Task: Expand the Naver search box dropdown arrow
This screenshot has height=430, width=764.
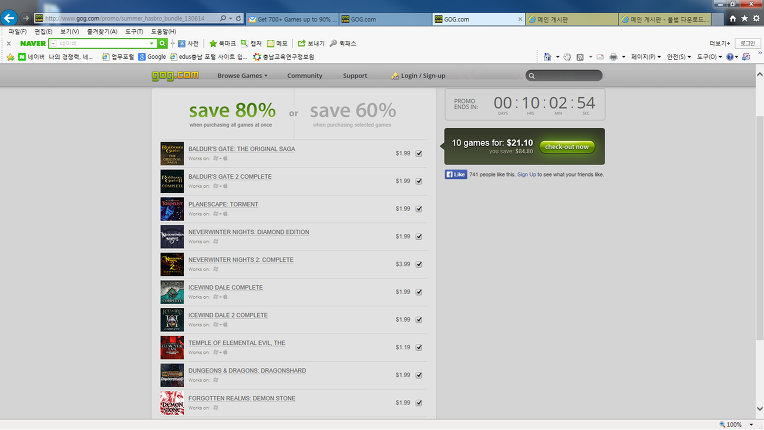Action: (152, 43)
